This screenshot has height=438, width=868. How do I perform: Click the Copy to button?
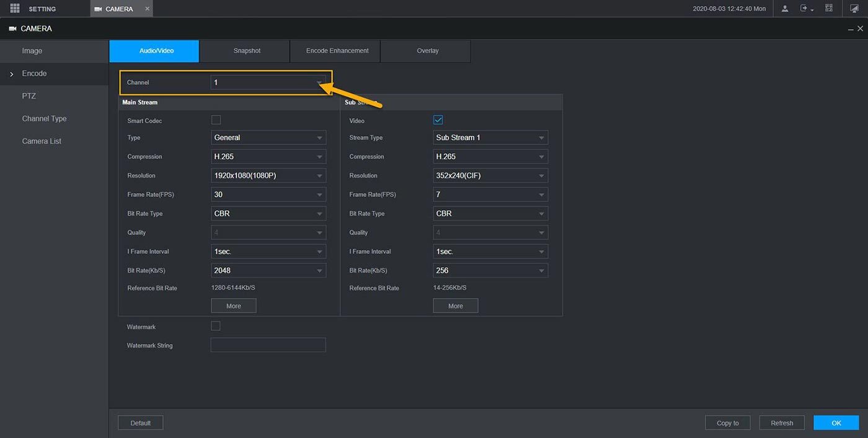[x=727, y=423]
